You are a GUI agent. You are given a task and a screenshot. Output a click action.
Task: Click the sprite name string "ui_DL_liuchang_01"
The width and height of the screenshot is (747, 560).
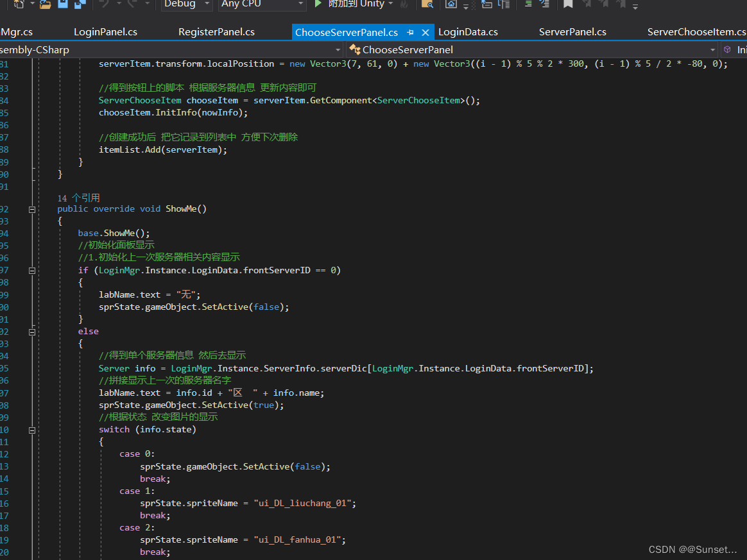click(x=303, y=504)
